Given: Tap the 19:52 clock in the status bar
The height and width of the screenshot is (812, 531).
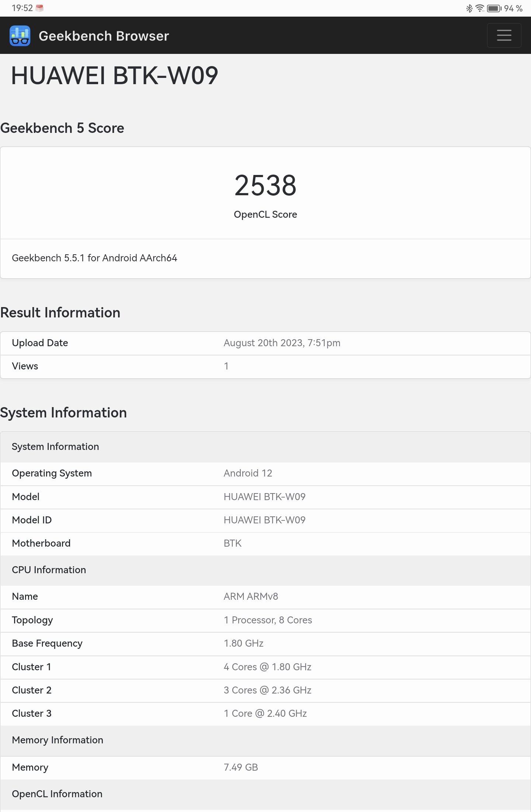Looking at the screenshot, I should coord(22,8).
